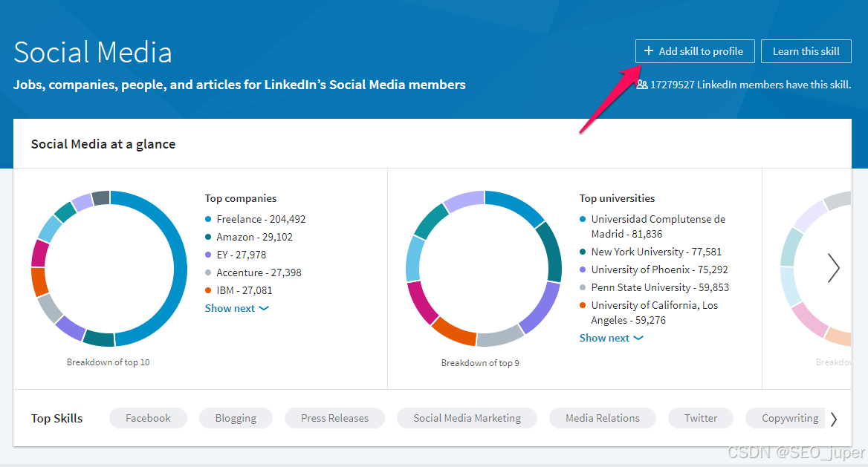Screen dimensions: 868x467
Task: Click the Top companies heading
Action: point(241,198)
